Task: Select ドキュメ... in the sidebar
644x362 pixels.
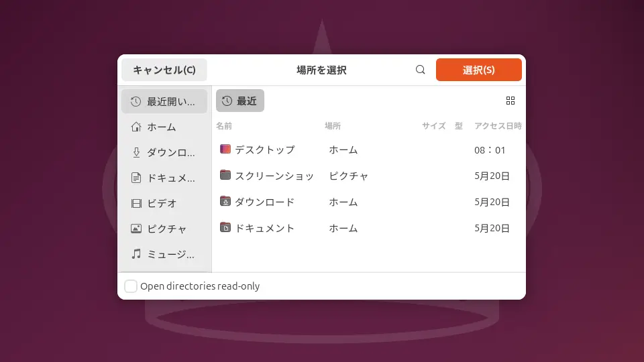Action: coord(164,178)
